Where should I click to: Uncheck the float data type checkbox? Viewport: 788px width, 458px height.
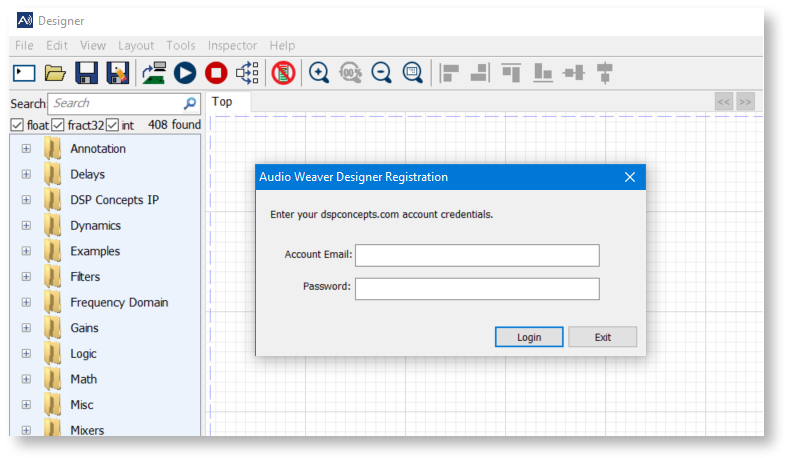17,125
